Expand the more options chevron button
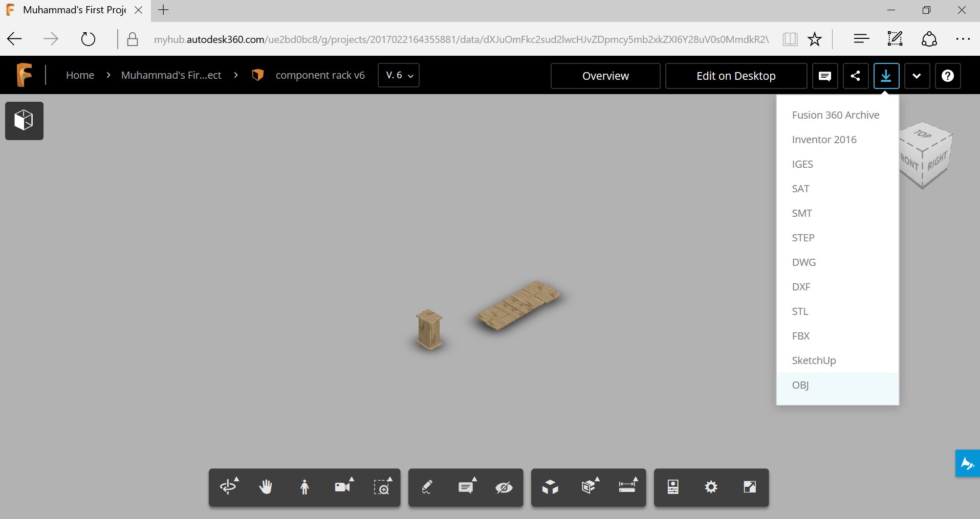Viewport: 980px width, 519px height. tap(917, 76)
